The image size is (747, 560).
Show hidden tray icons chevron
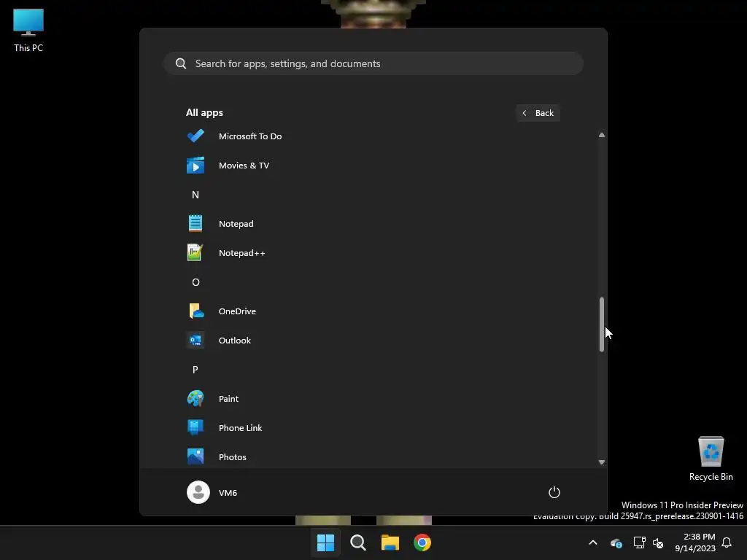(593, 542)
